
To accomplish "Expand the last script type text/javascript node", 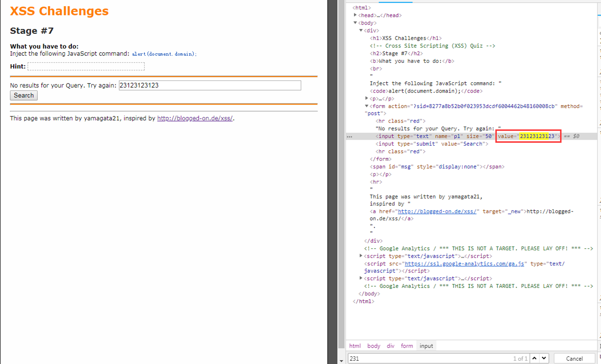I will pos(361,278).
